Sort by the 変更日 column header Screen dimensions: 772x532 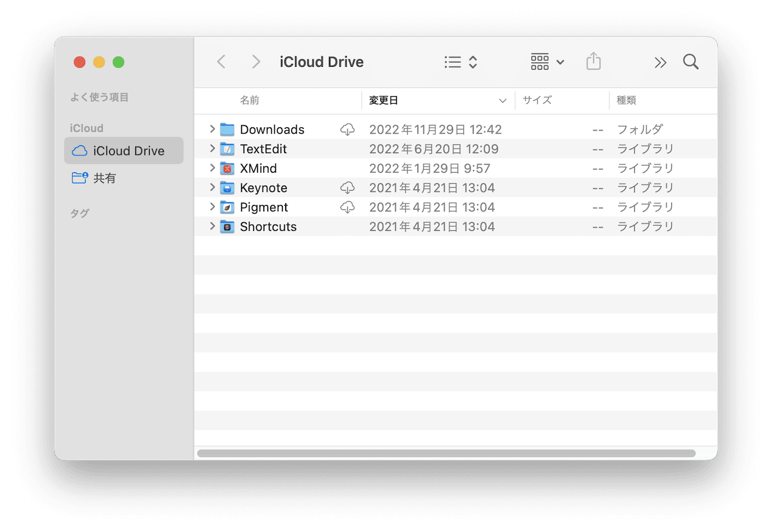384,100
